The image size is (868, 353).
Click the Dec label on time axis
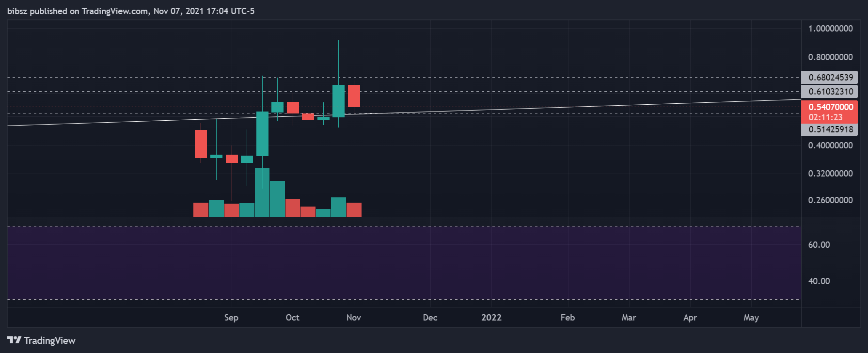[x=430, y=318]
